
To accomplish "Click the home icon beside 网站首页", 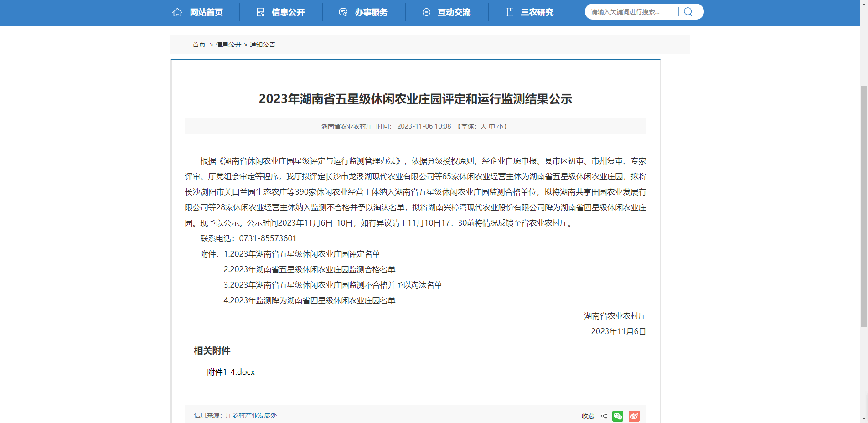I will (x=177, y=12).
